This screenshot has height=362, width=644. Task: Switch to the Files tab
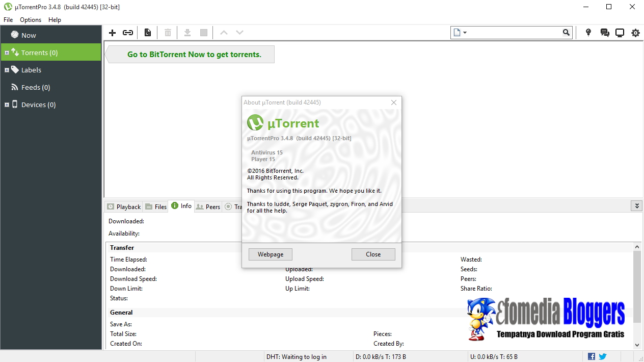click(x=156, y=206)
